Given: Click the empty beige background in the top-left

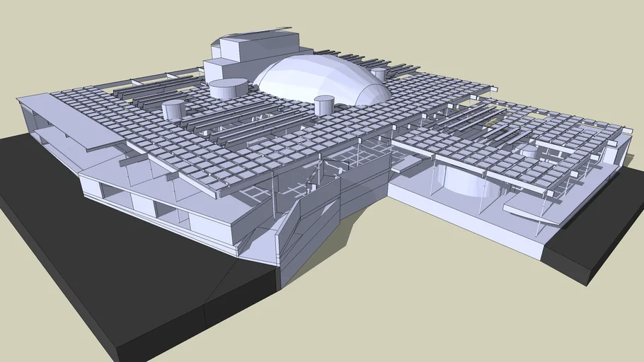Looking at the screenshot, I should (x=71, y=35).
